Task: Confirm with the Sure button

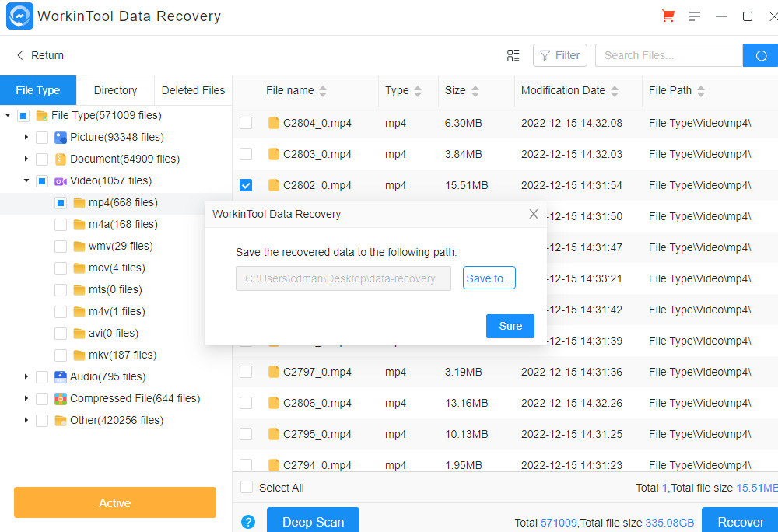Action: coord(510,326)
